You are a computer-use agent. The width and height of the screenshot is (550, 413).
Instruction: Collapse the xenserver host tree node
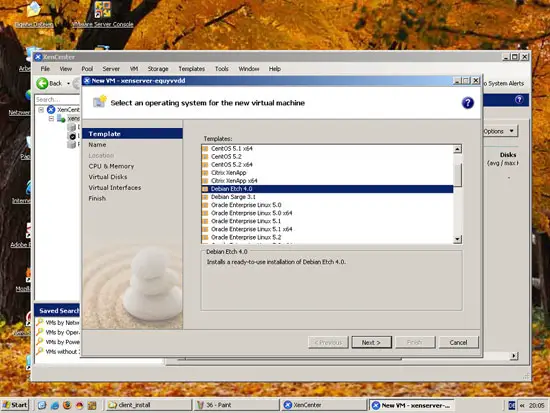(x=51, y=119)
